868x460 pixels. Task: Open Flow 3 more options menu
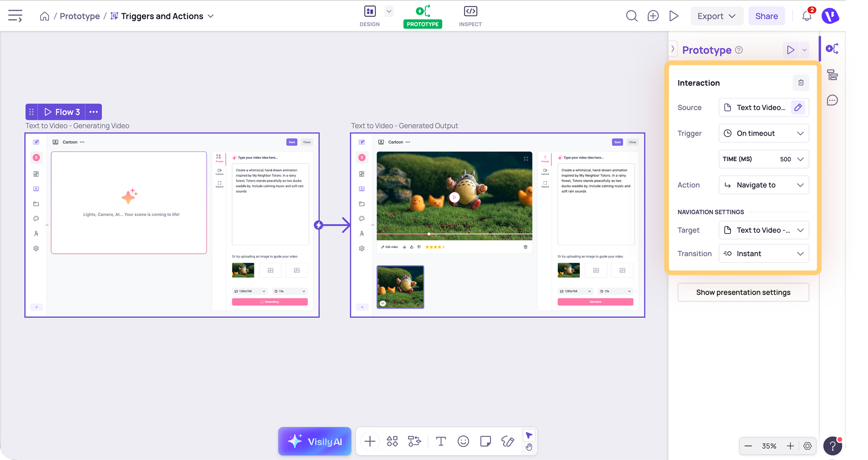click(94, 112)
